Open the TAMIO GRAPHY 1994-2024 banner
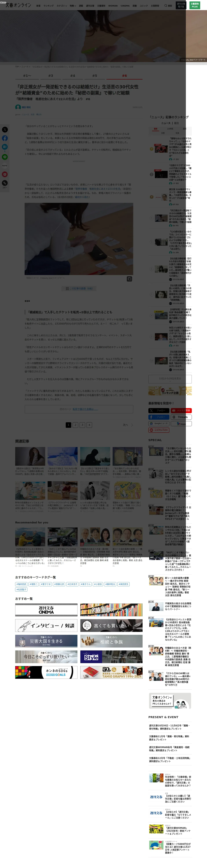The image size is (207, 868). (111, 672)
